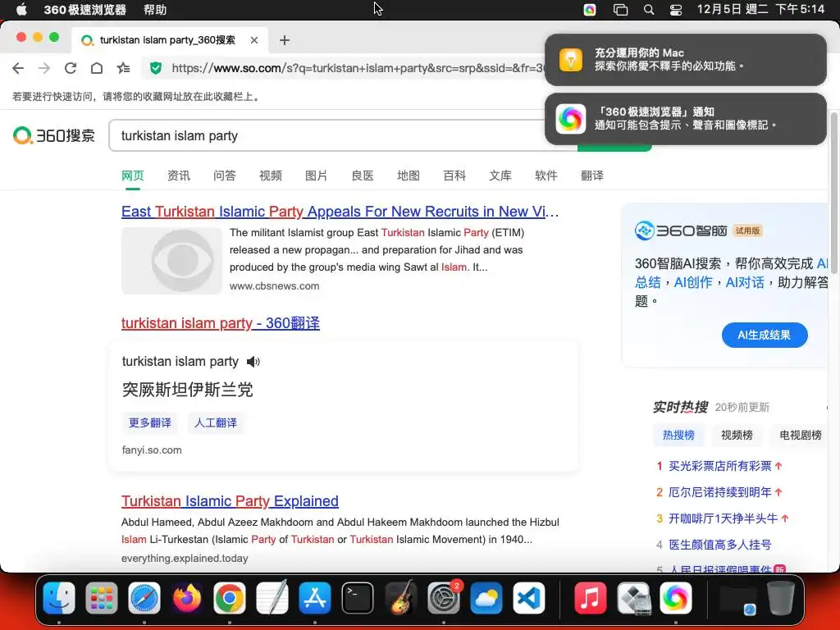Switch to the 百科 search tab

454,176
